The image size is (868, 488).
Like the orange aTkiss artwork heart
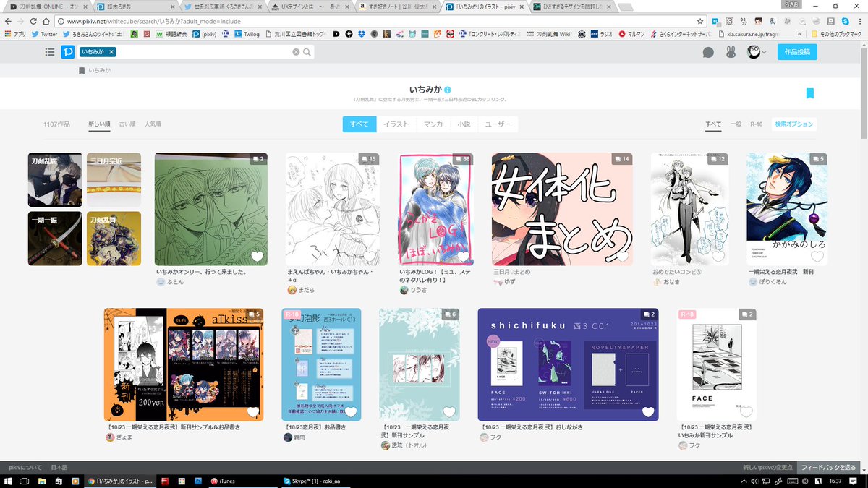pyautogui.click(x=253, y=412)
